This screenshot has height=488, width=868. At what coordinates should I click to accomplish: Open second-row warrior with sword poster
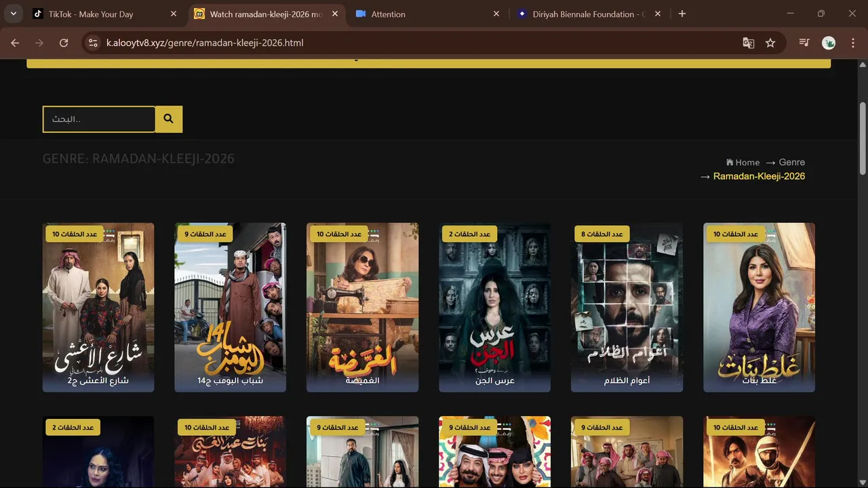pos(759,451)
